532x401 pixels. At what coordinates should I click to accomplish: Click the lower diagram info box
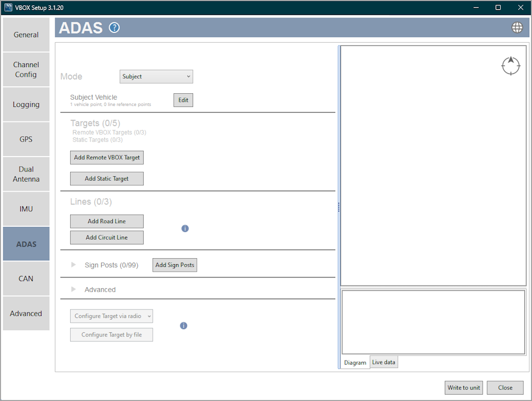[433, 322]
